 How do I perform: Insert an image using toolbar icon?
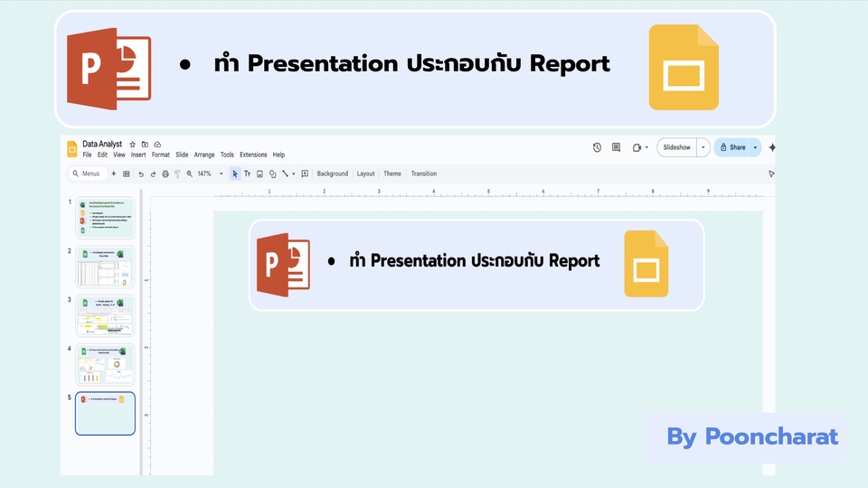(x=259, y=174)
